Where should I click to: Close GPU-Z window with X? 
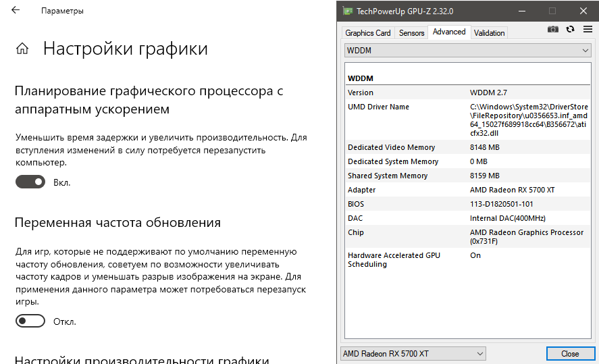point(583,11)
